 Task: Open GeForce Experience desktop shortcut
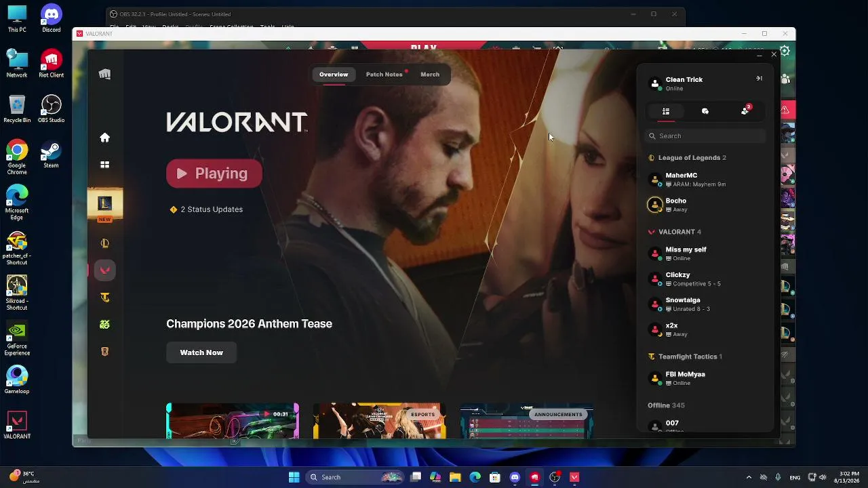point(17,339)
